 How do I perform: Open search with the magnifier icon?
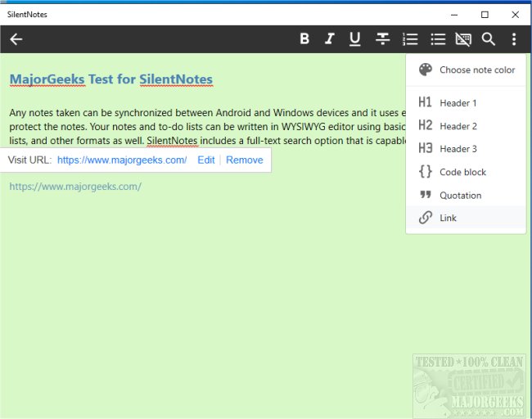[x=489, y=39]
